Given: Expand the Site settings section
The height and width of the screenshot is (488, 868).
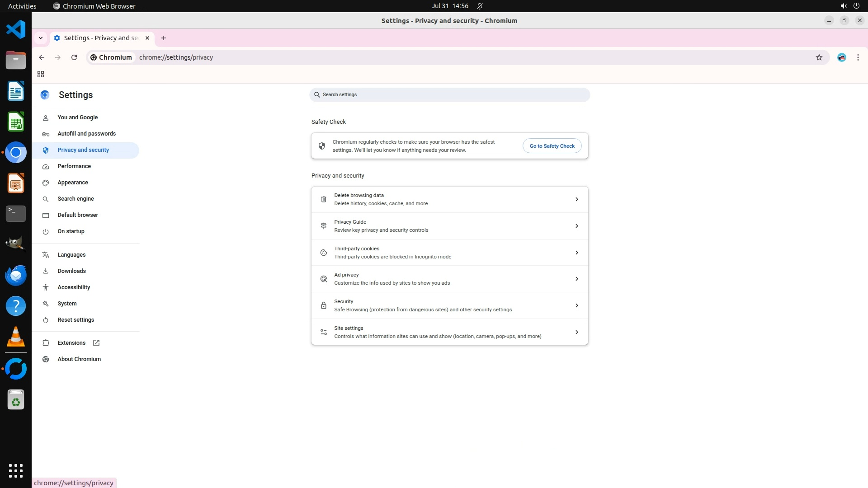Looking at the screenshot, I should coord(449,332).
